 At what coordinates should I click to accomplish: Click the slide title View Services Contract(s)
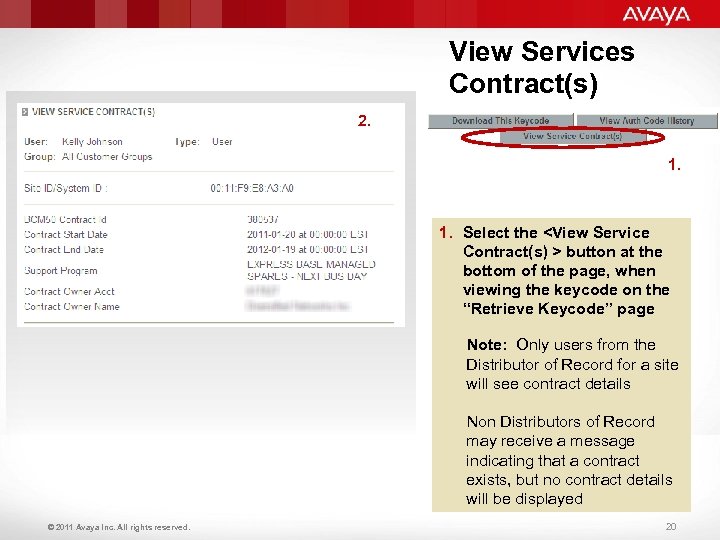click(x=541, y=67)
